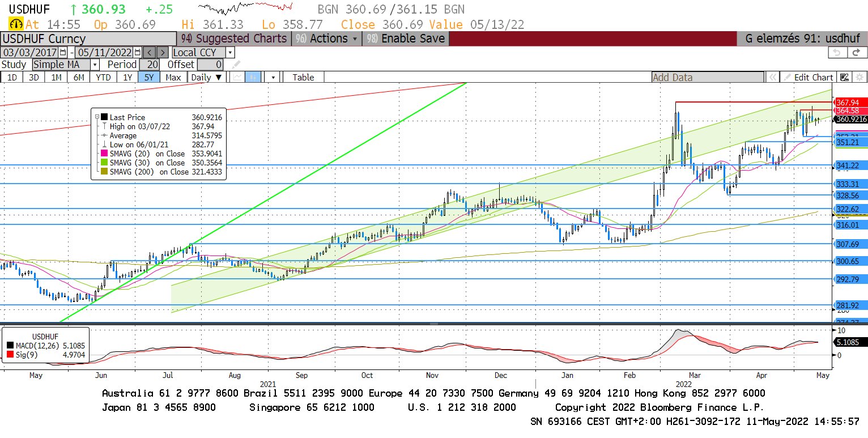Click the red Sig(9) legend swatch
Image resolution: width=868 pixels, height=438 pixels.
[x=11, y=354]
